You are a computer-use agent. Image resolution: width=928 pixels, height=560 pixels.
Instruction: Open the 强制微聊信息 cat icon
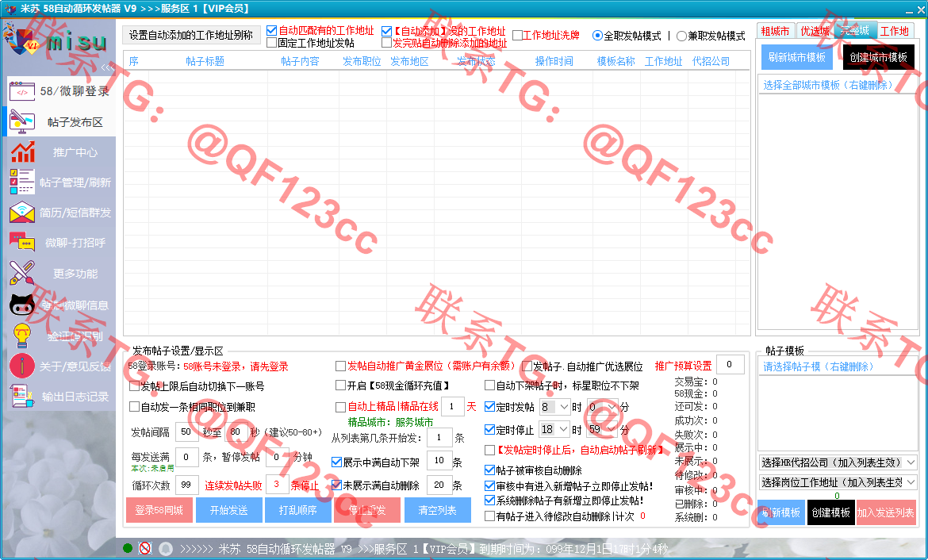click(x=22, y=305)
